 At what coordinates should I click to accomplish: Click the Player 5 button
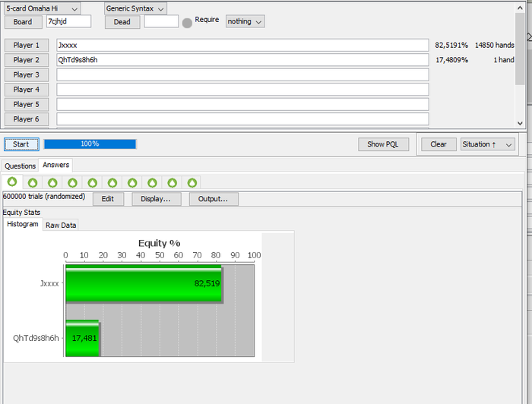coord(27,104)
